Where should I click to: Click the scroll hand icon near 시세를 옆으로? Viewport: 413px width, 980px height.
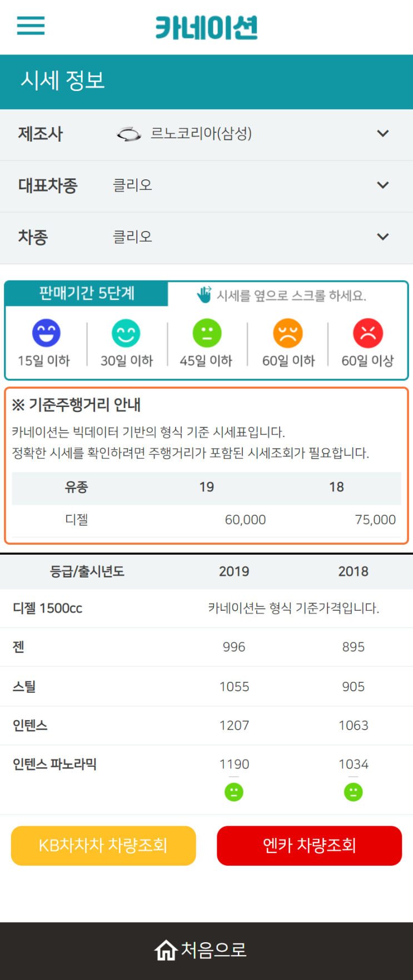(204, 295)
